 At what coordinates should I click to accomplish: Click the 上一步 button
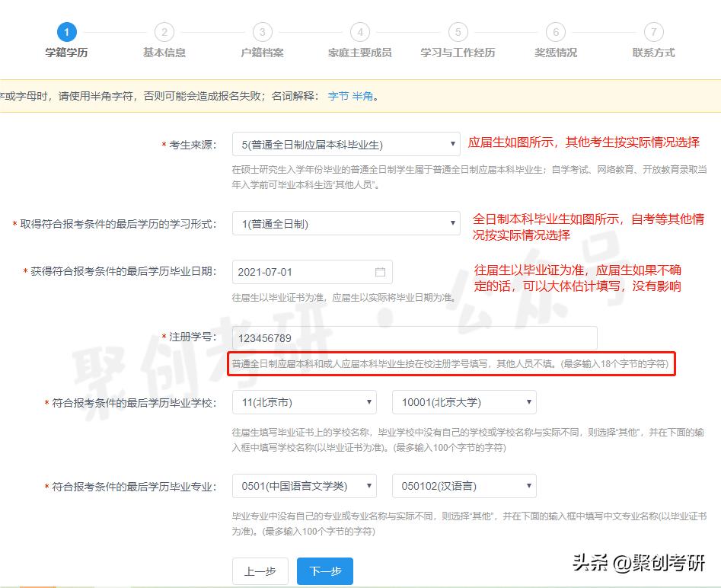260,570
